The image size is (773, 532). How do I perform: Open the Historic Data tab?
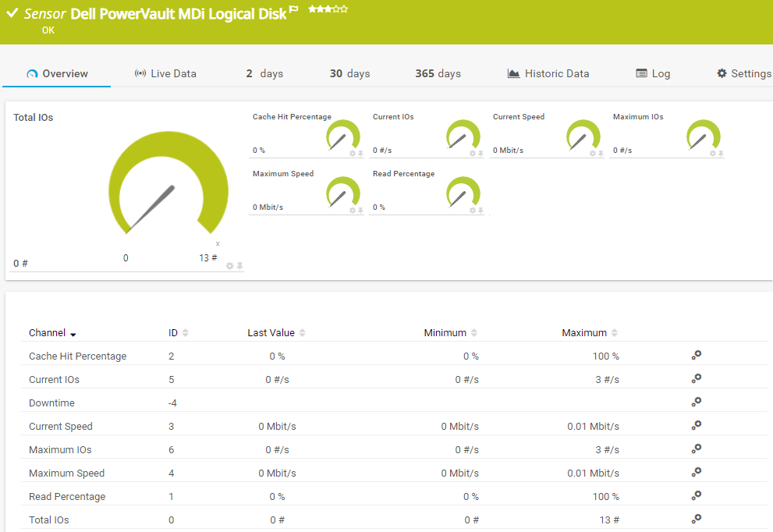click(548, 73)
